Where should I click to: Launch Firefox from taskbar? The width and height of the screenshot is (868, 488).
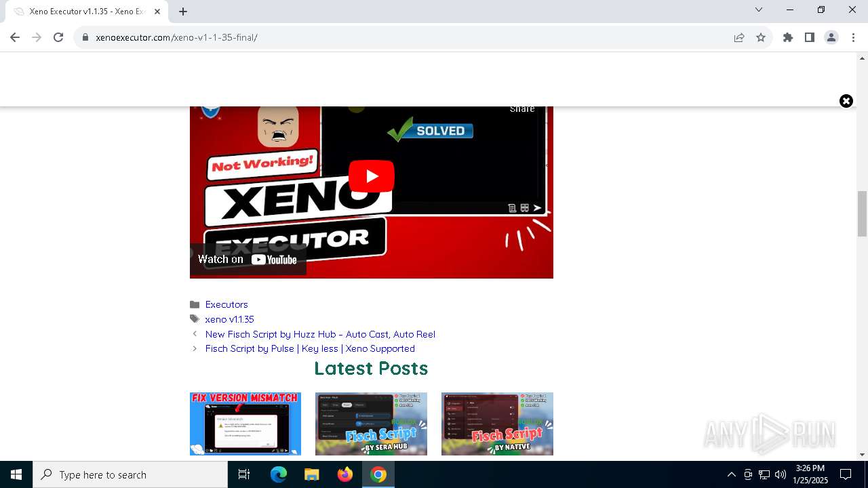coord(345,474)
